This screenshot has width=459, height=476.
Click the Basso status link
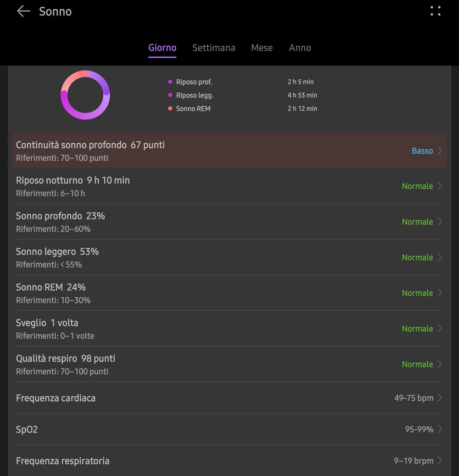click(x=422, y=151)
